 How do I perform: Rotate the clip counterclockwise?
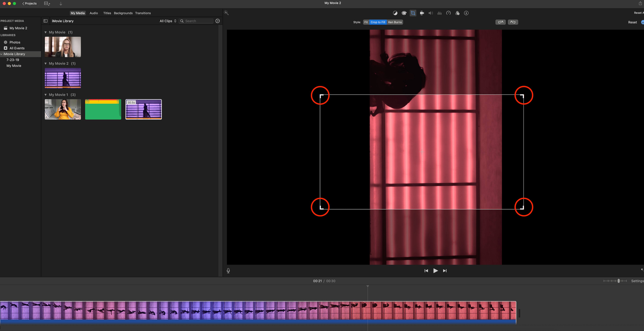pos(500,22)
